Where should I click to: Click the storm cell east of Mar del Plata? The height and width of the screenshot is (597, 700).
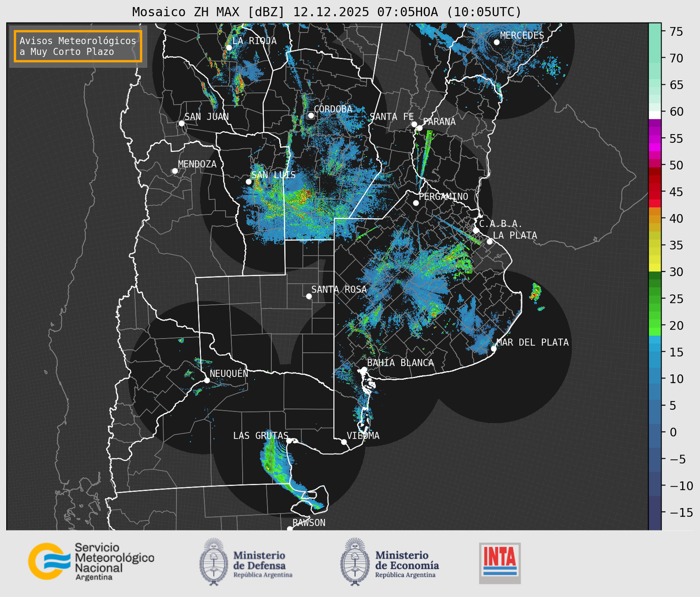(x=535, y=292)
